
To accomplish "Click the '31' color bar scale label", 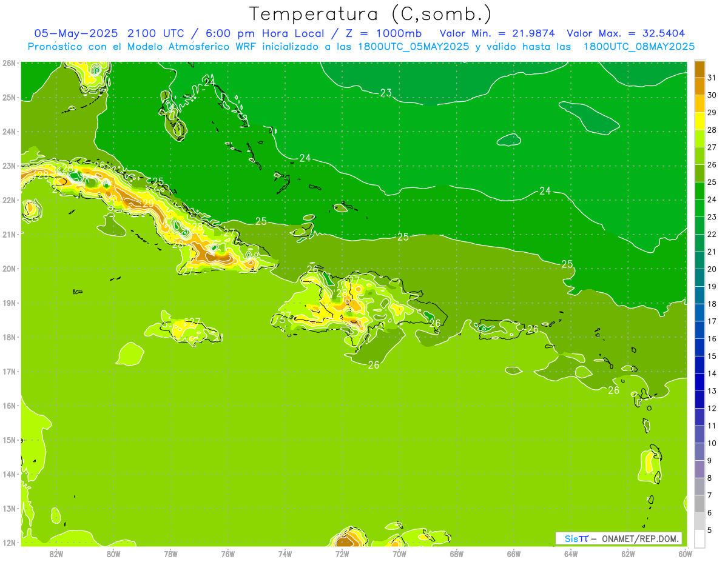I will [x=711, y=78].
